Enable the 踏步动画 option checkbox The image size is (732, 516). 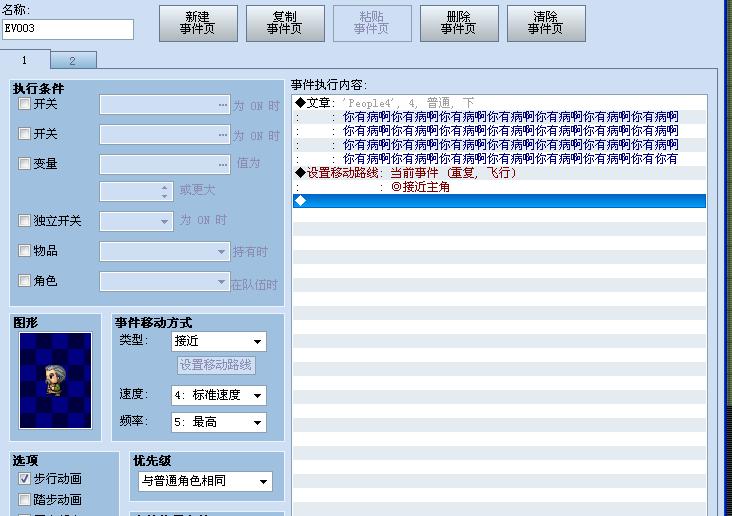pos(24,500)
